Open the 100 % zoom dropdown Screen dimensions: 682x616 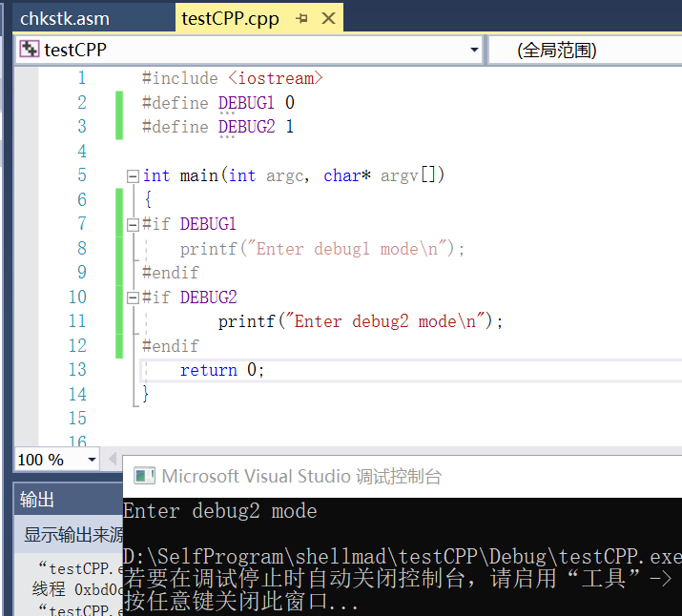[92, 460]
